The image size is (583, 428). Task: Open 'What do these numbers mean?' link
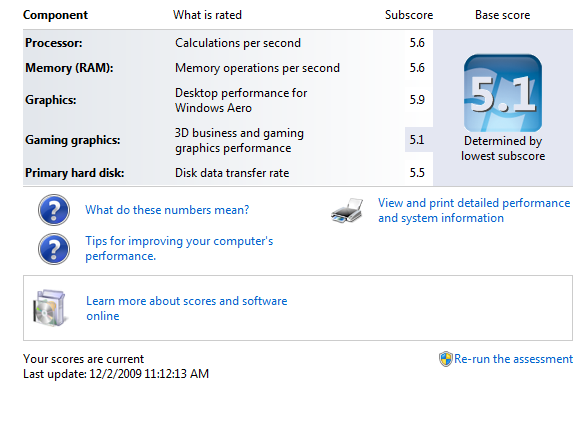tap(167, 210)
